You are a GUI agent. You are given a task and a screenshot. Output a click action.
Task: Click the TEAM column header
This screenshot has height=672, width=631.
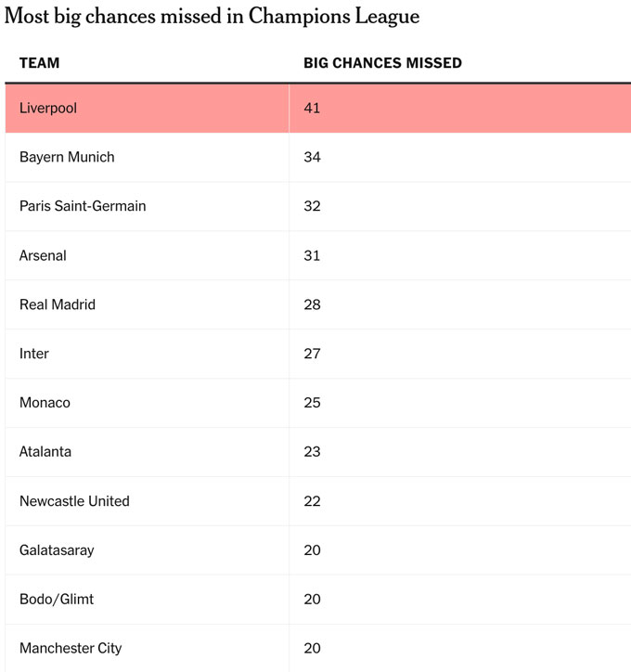tap(39, 63)
